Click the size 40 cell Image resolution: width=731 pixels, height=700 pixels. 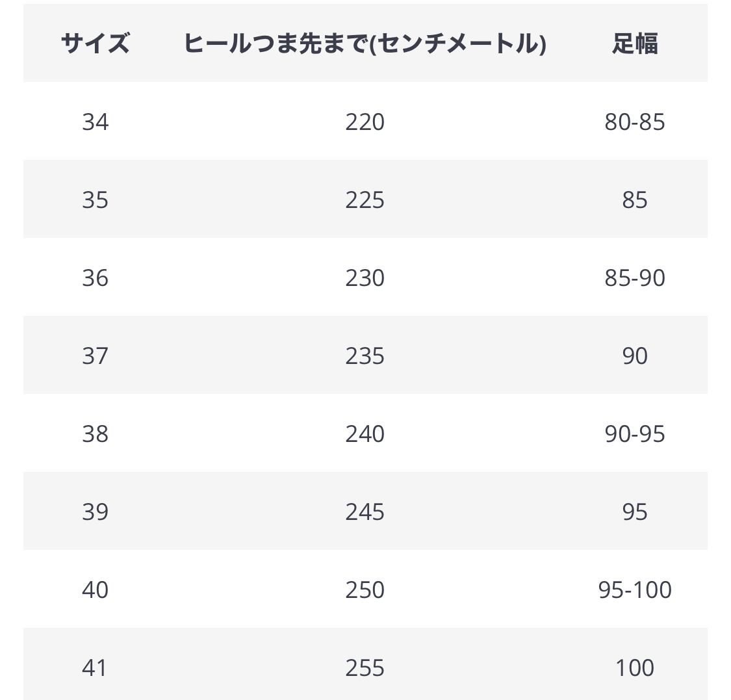pyautogui.click(x=95, y=590)
